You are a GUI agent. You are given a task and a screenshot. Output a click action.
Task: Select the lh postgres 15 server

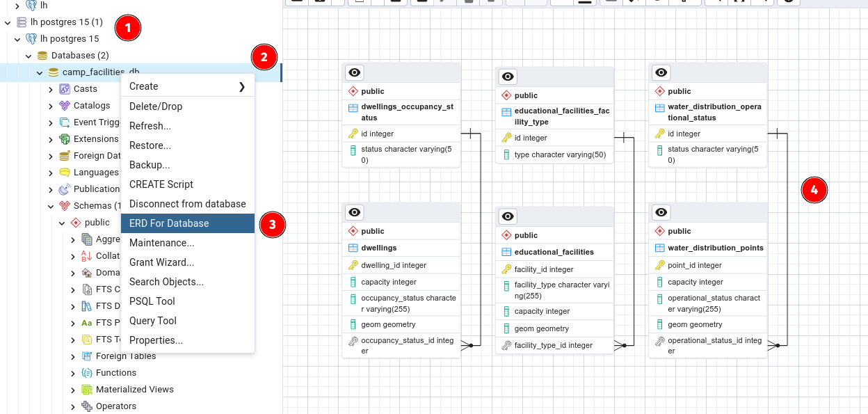coord(70,39)
